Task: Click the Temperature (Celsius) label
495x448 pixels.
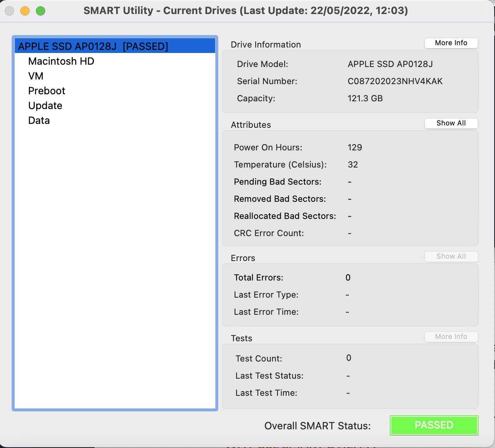Action: (x=280, y=164)
